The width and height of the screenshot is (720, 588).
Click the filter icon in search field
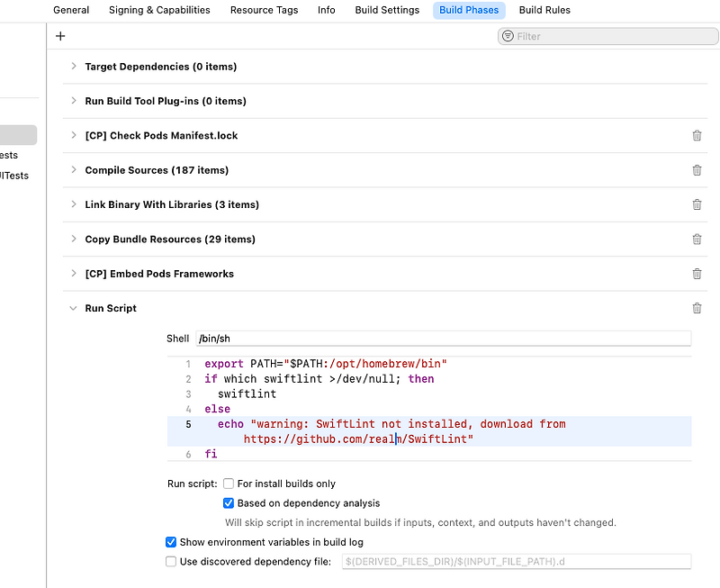pos(508,36)
